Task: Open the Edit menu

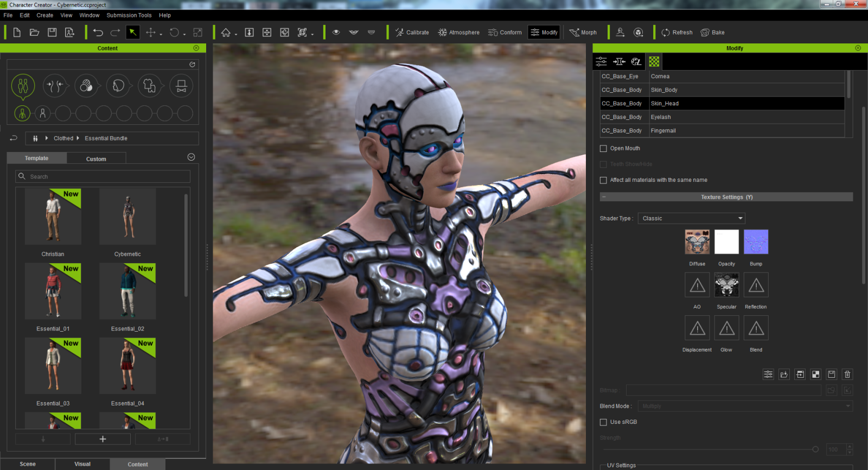Action: coord(25,15)
